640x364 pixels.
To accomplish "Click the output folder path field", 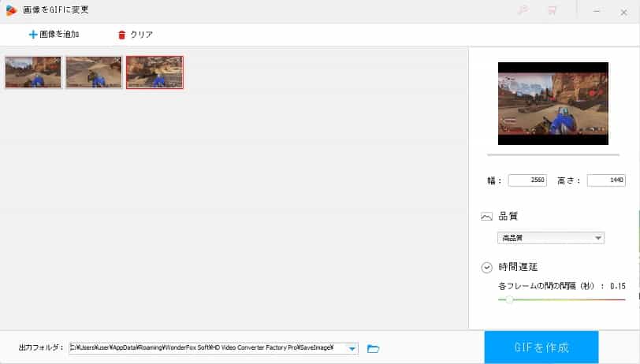I will [x=214, y=348].
